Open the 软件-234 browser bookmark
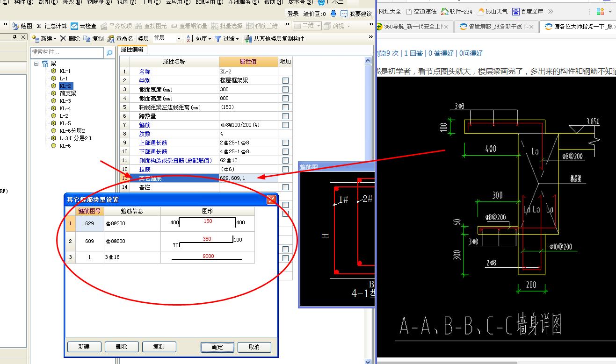This screenshot has width=616, height=364. [457, 11]
